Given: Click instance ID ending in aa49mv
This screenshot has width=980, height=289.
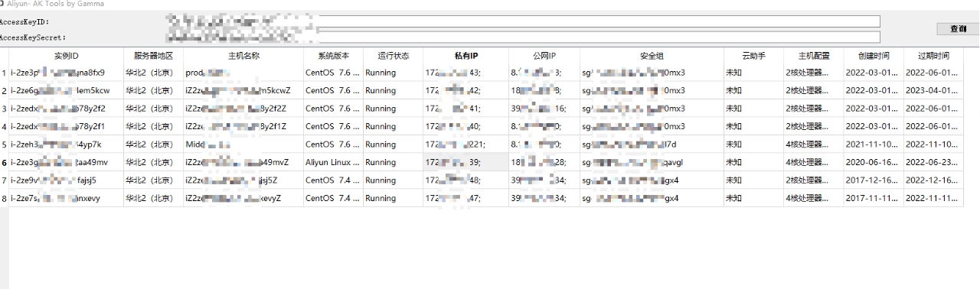Looking at the screenshot, I should coord(67,162).
